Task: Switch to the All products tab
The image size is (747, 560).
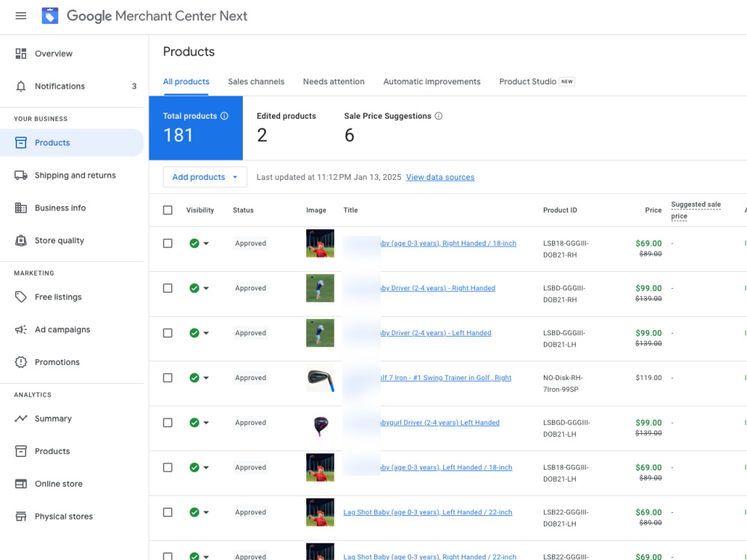Action: (x=186, y=81)
